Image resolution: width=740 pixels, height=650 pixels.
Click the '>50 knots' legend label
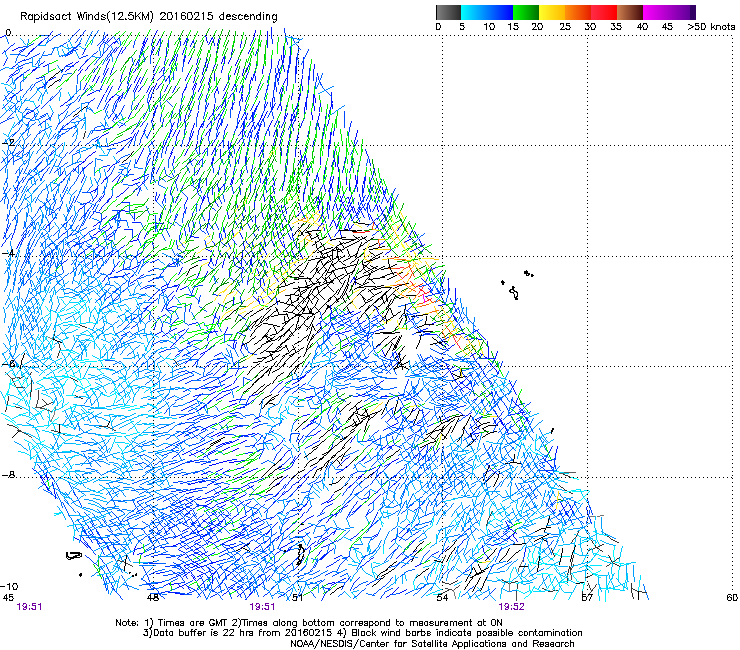click(711, 27)
